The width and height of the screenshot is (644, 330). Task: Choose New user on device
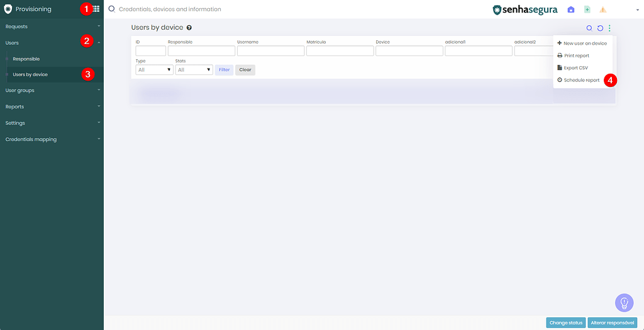(x=582, y=43)
